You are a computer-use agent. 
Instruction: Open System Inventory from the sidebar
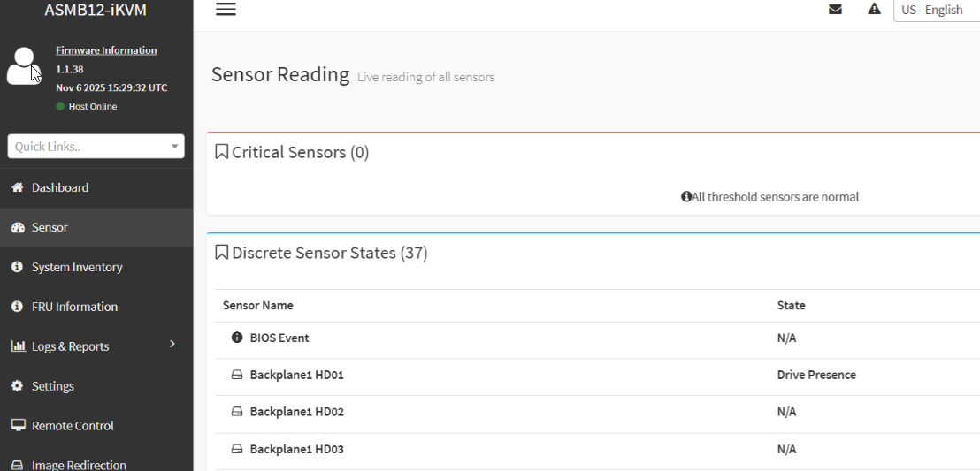pos(77,267)
